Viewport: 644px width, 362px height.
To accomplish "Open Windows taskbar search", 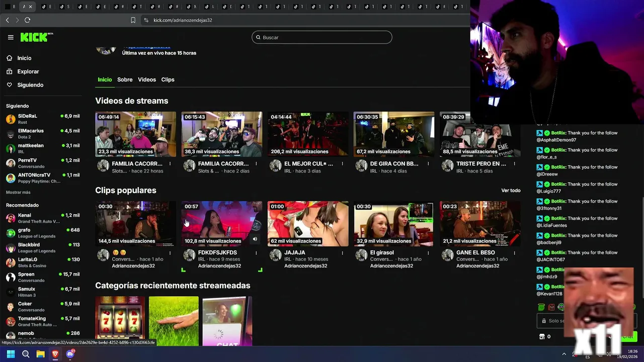I will point(26,354).
